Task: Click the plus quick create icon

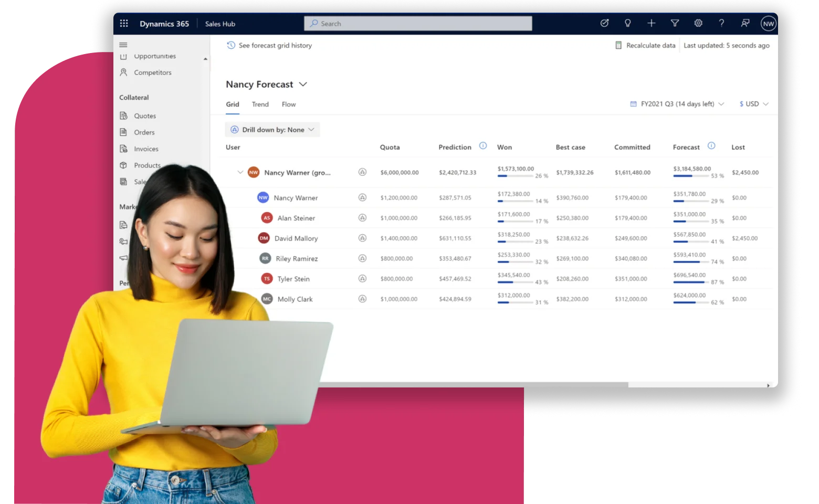Action: [x=651, y=23]
